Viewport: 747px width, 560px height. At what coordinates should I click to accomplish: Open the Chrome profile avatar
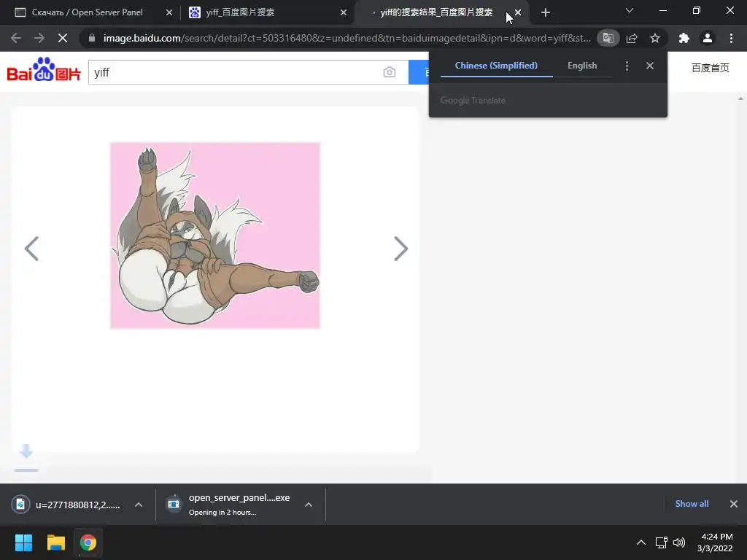click(708, 38)
